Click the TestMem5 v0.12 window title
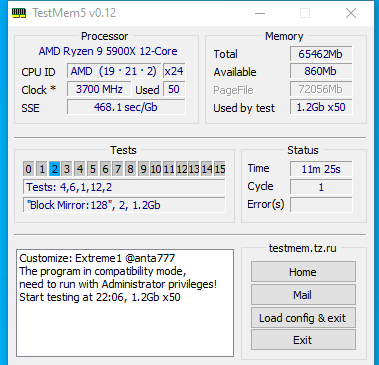The height and width of the screenshot is (365, 379). coord(74,13)
